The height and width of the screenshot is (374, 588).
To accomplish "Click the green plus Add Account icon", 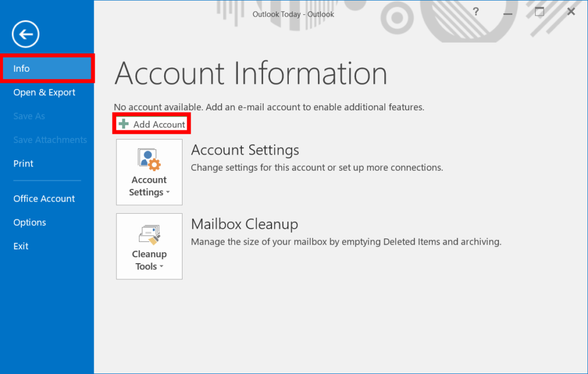I will 123,124.
